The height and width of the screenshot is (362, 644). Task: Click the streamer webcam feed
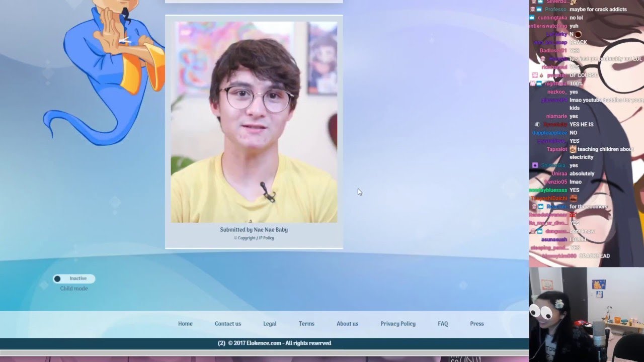tap(587, 314)
